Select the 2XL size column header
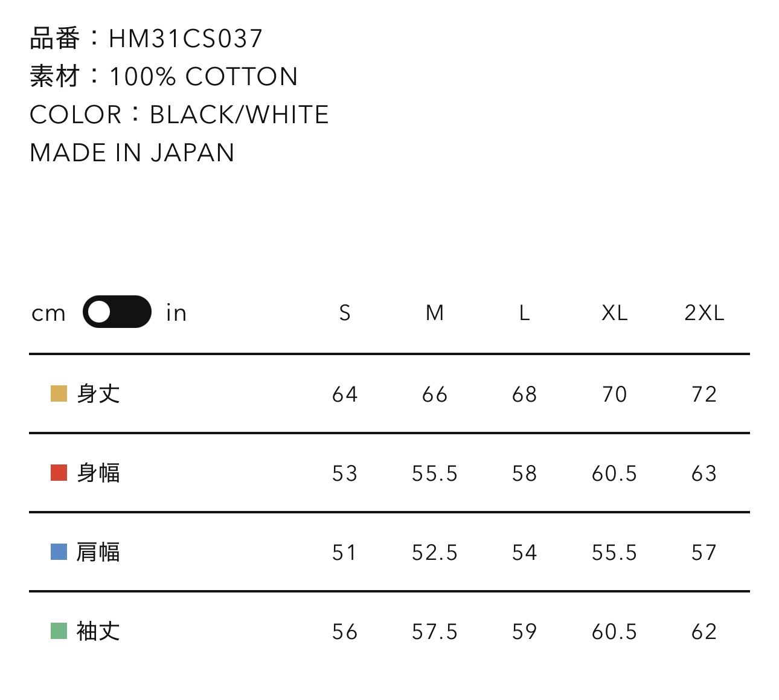 704,313
